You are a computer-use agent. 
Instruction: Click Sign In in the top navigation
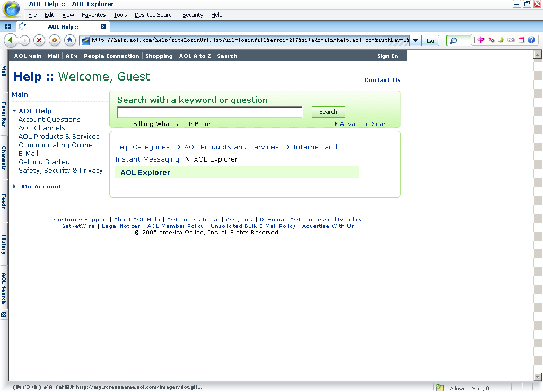(x=388, y=56)
